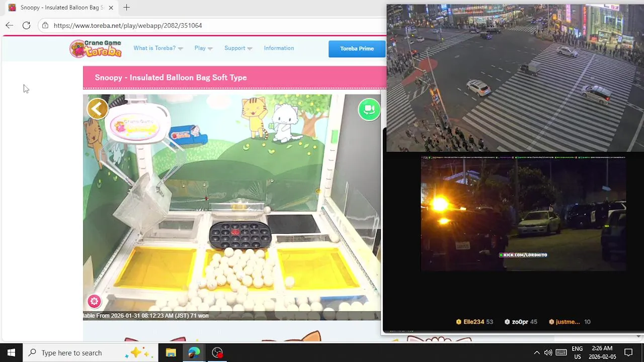Open the pink settings gear in game view

click(94, 301)
